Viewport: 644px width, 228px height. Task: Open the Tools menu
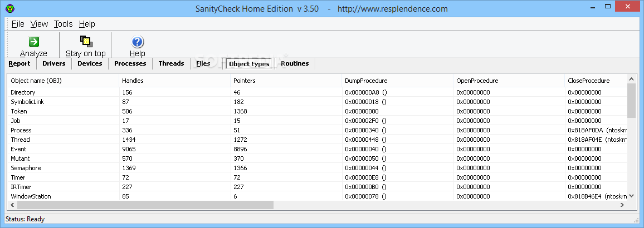point(64,24)
